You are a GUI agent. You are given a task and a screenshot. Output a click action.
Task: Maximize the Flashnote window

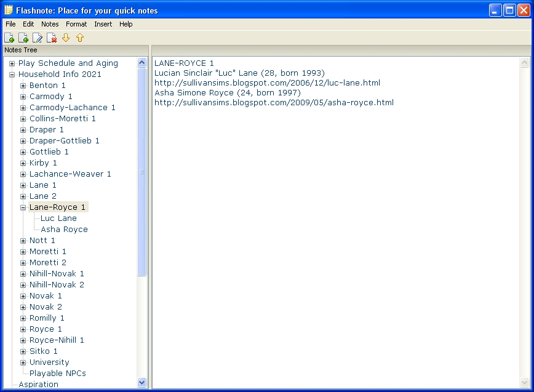point(509,10)
